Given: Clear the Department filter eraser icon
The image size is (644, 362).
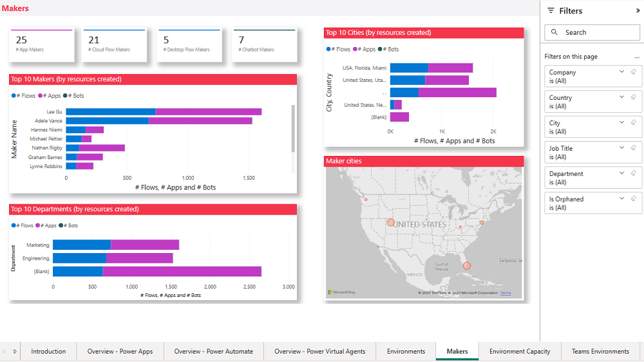Looking at the screenshot, I should pyautogui.click(x=633, y=173).
